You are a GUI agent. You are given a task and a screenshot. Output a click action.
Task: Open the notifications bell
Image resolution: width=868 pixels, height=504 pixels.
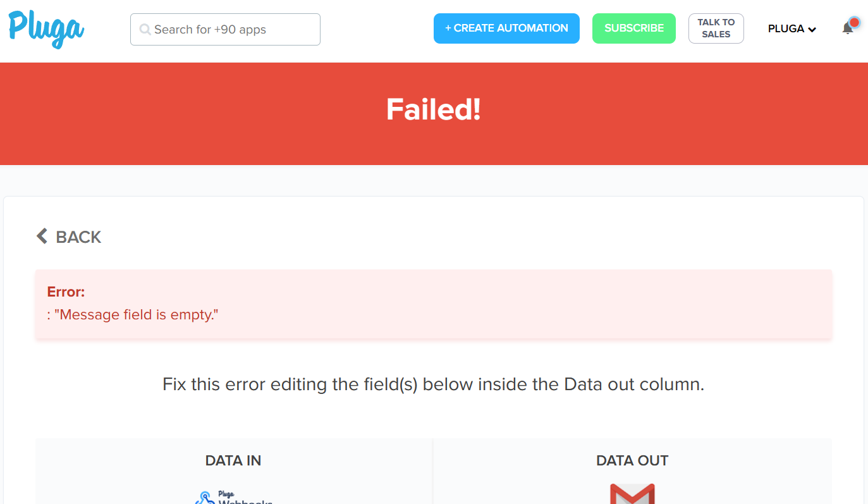(x=848, y=28)
